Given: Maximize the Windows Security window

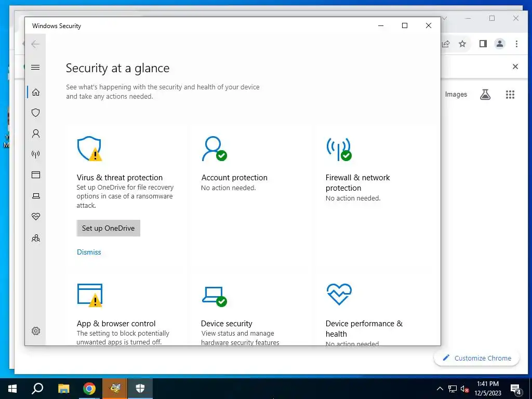Looking at the screenshot, I should pos(404,25).
